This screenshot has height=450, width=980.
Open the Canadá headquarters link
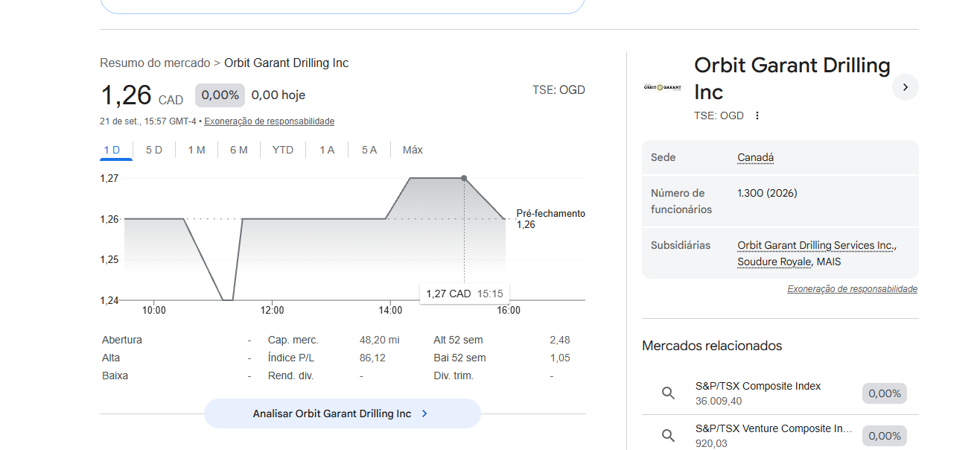(x=756, y=157)
